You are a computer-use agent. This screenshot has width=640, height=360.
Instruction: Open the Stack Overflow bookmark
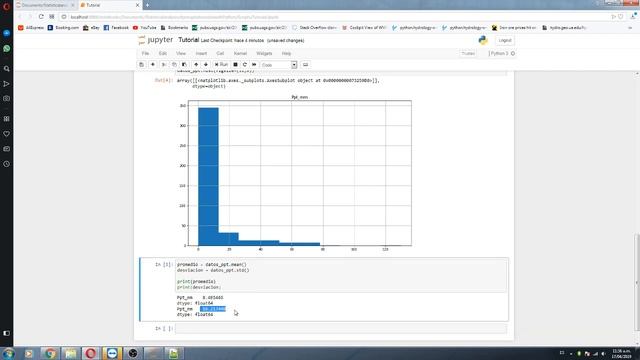[314, 28]
